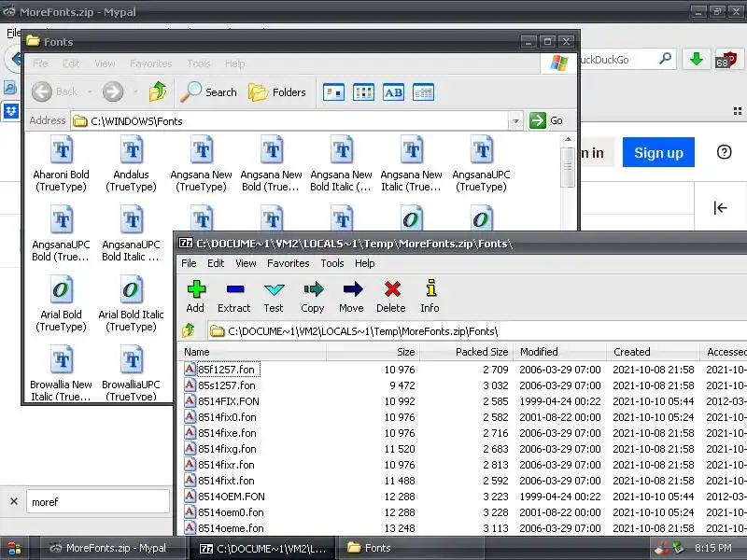Click the 7-Zip path address field
Screen dimensions: 747x560
tap(476, 331)
